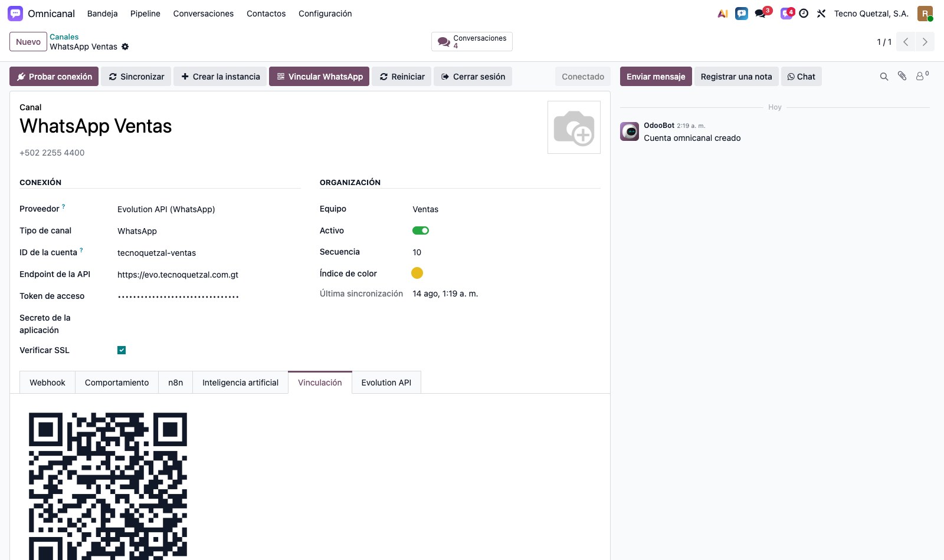The height and width of the screenshot is (560, 944).
Task: Search messages in the chatter
Action: click(x=884, y=77)
